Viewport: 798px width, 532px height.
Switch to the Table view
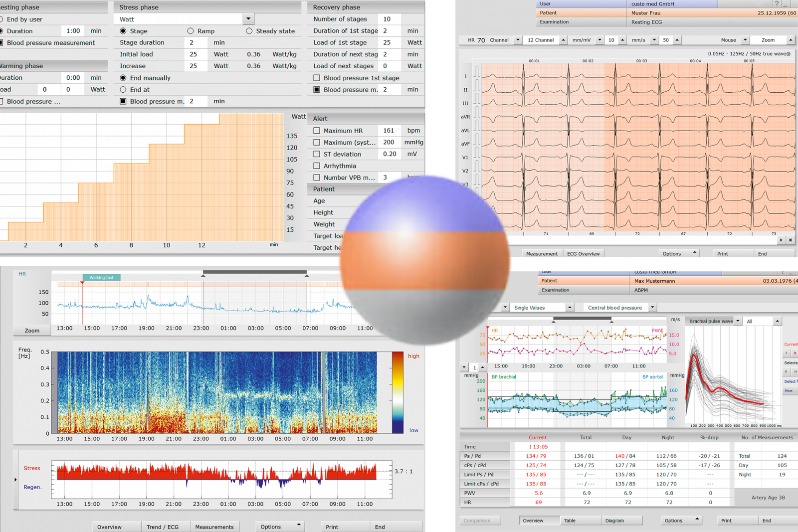click(581, 520)
